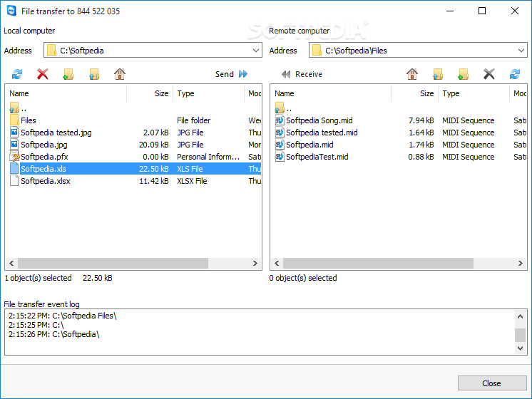Select the Files folder in local list
Viewport: 532px width, 399px height.
click(133, 120)
